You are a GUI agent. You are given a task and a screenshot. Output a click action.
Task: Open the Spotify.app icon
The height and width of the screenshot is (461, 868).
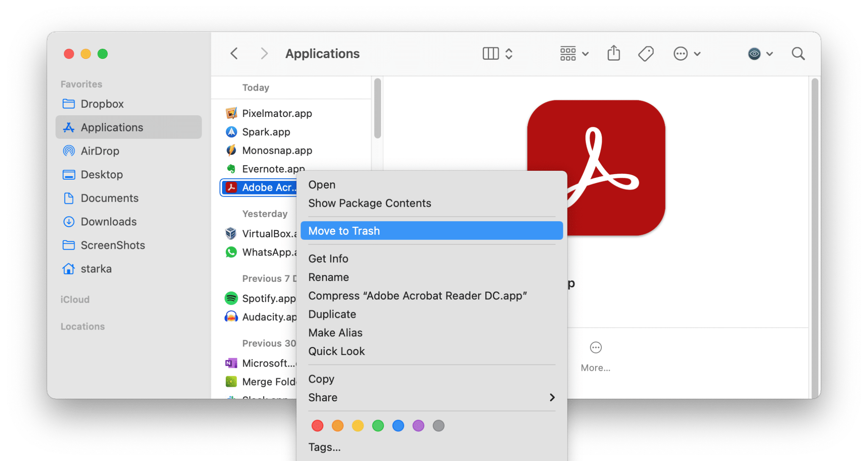231,298
